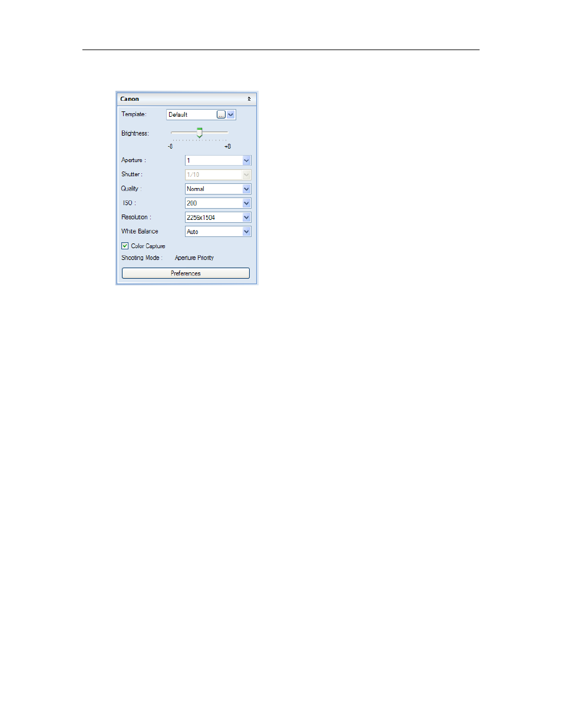This screenshot has width=562, height=728.
Task: Click the Default template text field
Action: click(191, 114)
